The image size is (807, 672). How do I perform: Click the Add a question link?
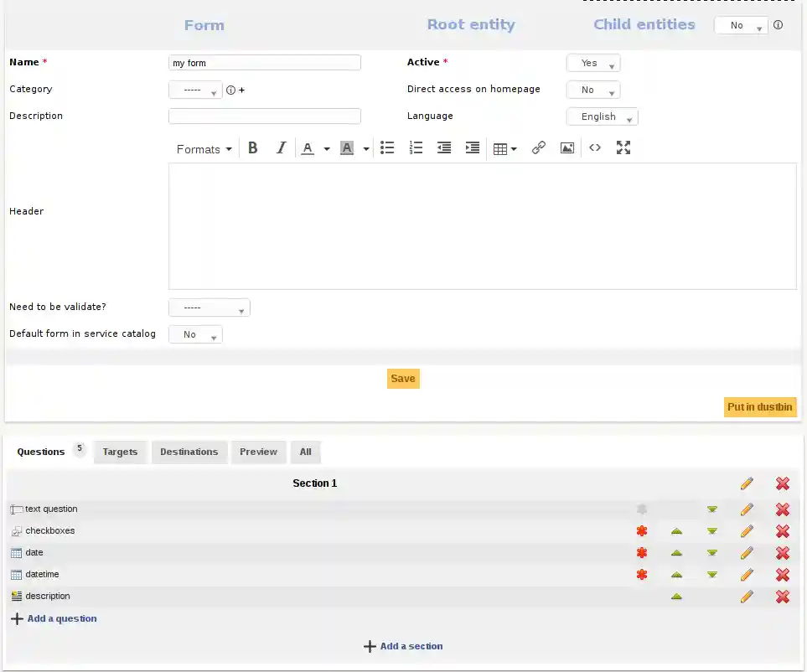click(61, 619)
